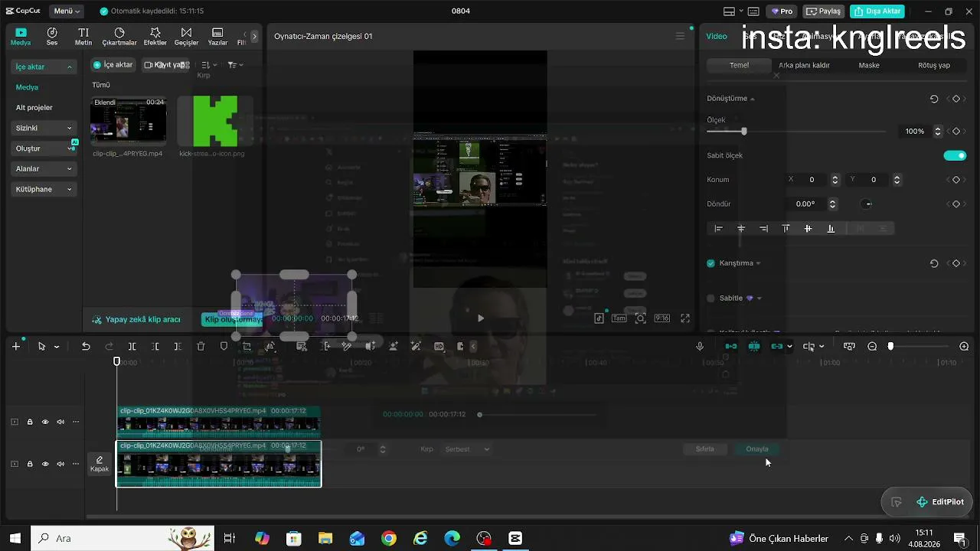
Task: Click the 9:16 aspect ratio icon
Action: tap(662, 318)
